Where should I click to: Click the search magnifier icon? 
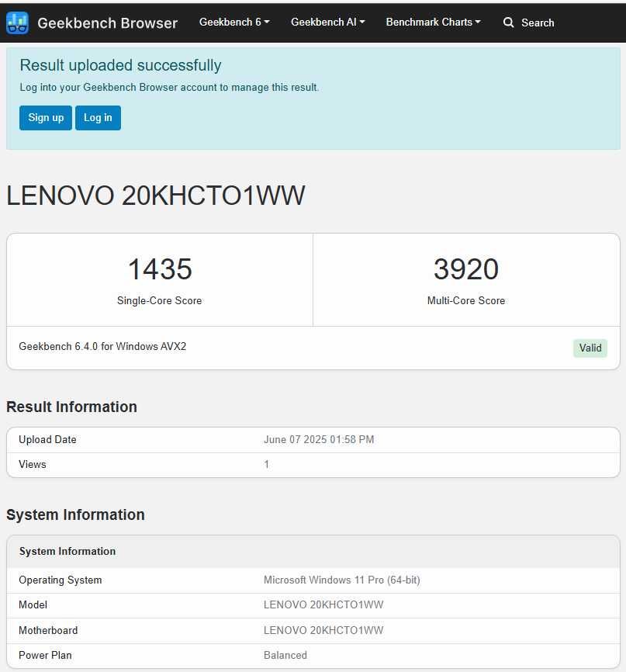[x=508, y=23]
